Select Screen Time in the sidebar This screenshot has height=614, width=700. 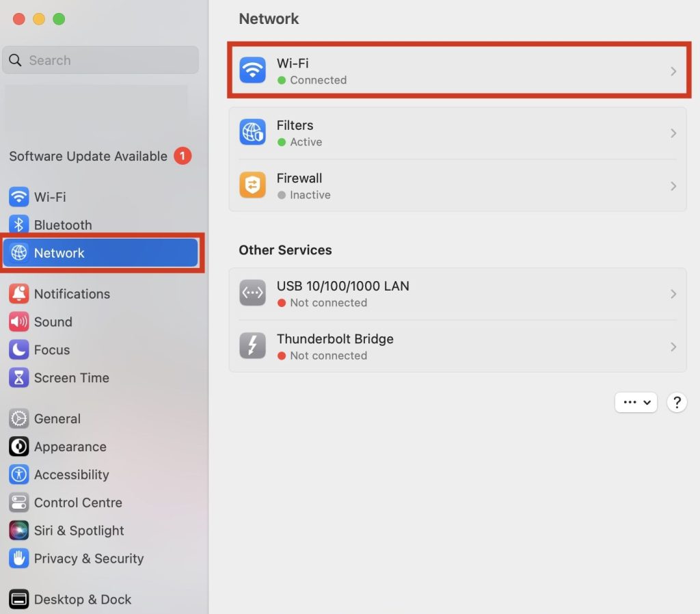click(x=100, y=378)
